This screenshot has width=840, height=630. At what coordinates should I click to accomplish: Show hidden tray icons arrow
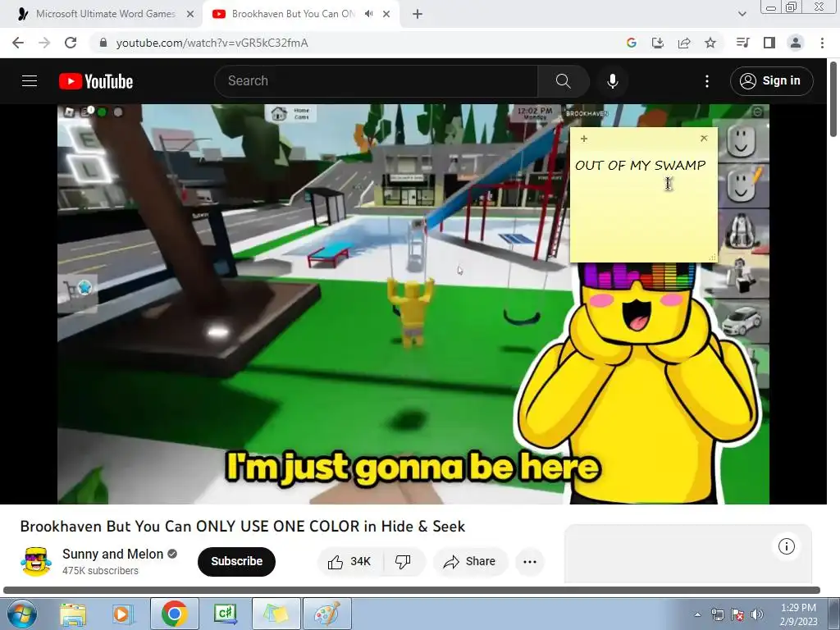click(x=697, y=614)
